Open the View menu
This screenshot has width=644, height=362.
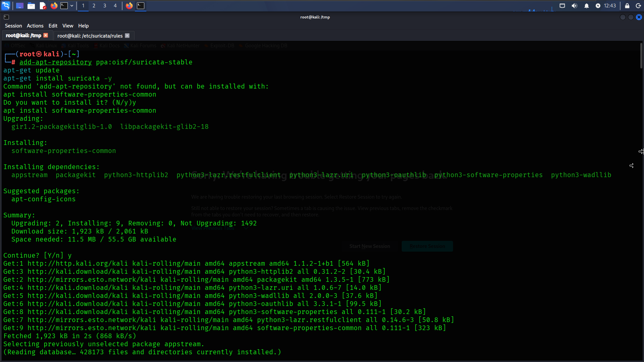point(68,26)
